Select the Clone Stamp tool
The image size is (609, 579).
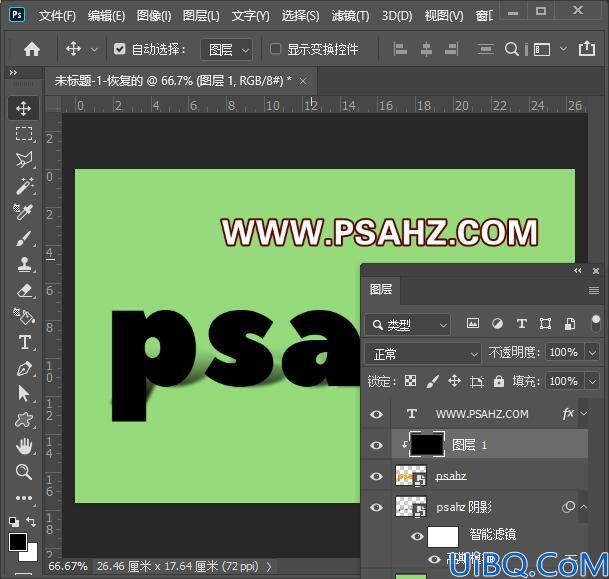tap(24, 264)
